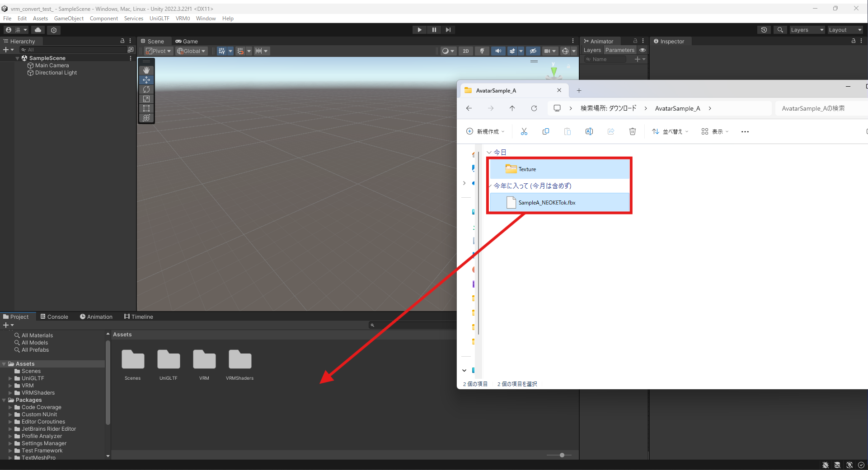
Task: Select the Rotate tool
Action: tap(146, 89)
